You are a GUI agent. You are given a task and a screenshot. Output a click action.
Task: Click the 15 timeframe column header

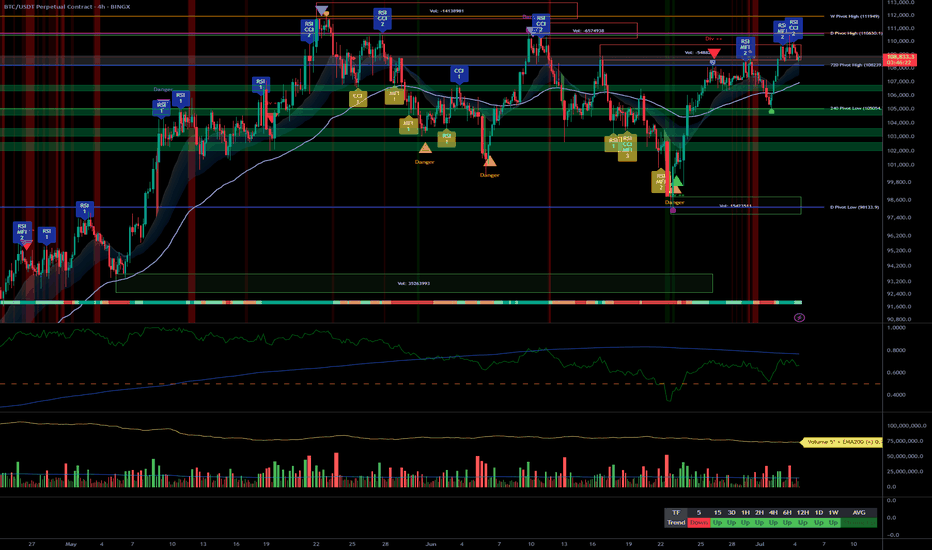[x=717, y=513]
